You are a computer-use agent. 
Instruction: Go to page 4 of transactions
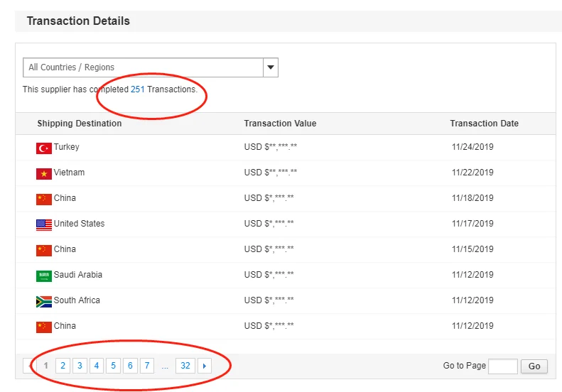click(x=97, y=366)
